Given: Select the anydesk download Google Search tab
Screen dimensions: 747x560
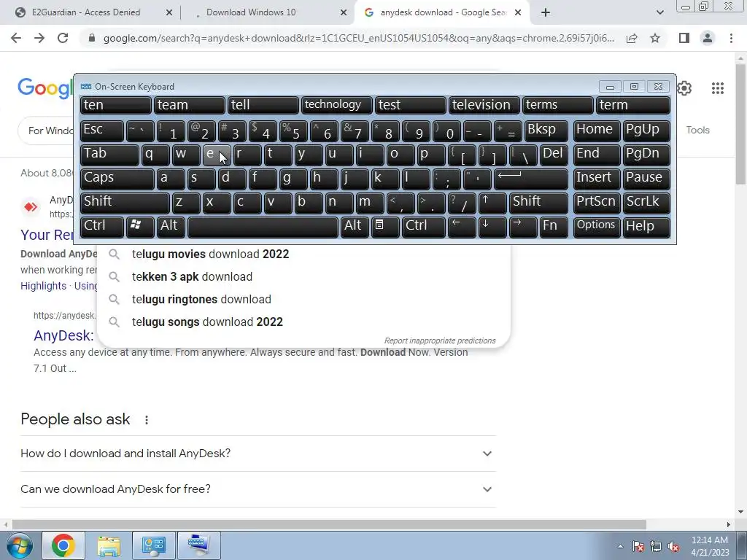Looking at the screenshot, I should point(443,12).
